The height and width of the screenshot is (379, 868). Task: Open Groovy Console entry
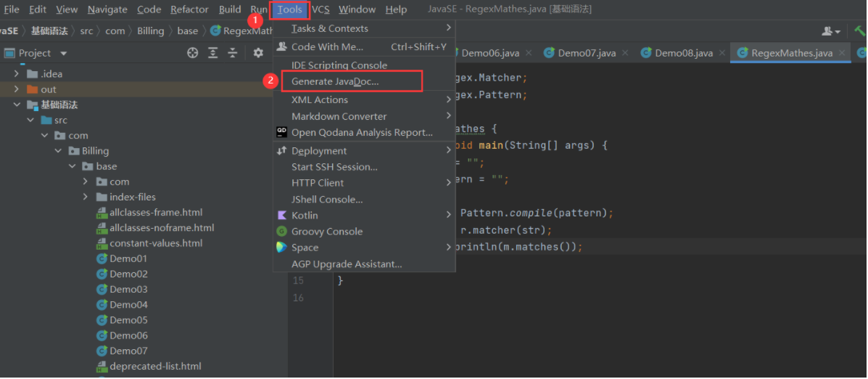(x=364, y=232)
